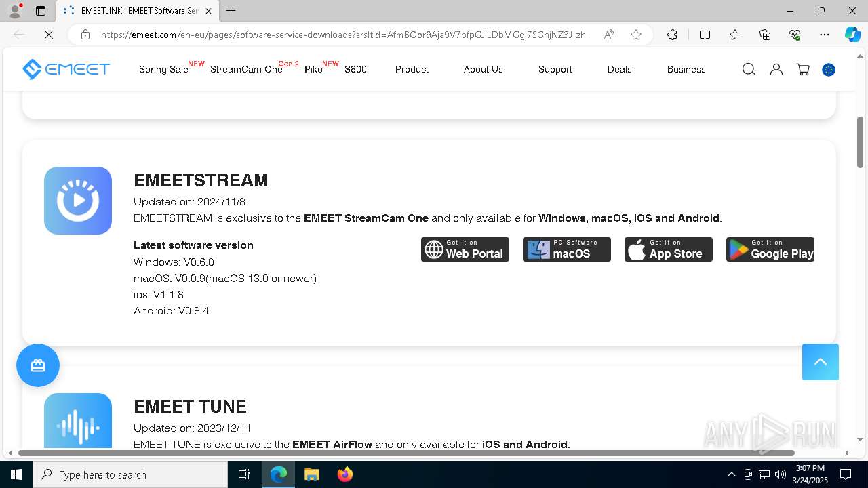Open the Windows Start menu
868x488 pixels.
tap(16, 474)
